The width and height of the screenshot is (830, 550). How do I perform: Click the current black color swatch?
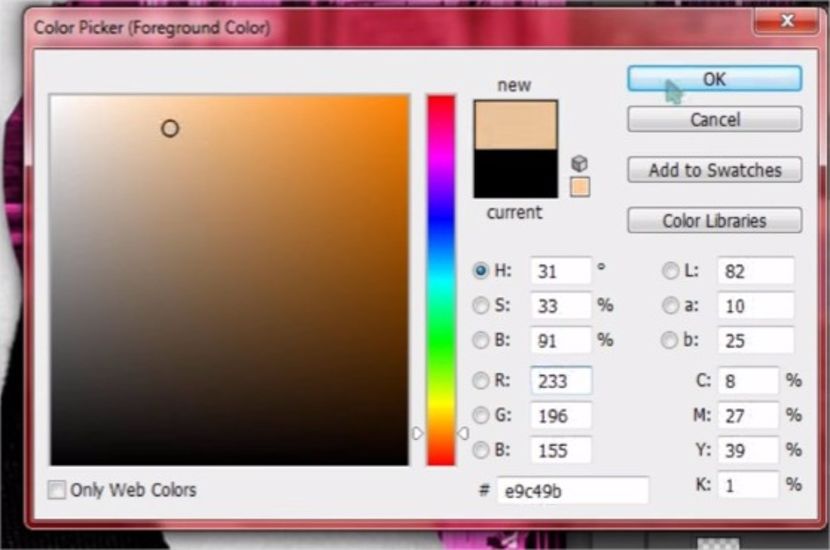click(x=515, y=174)
